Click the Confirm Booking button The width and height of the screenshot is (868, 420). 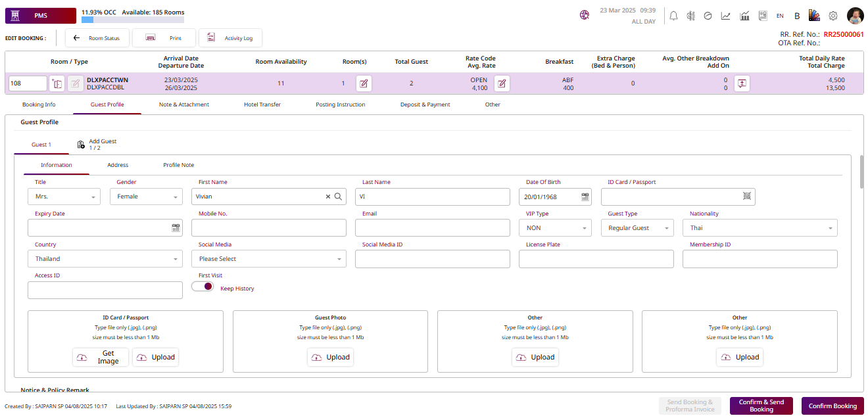832,406
